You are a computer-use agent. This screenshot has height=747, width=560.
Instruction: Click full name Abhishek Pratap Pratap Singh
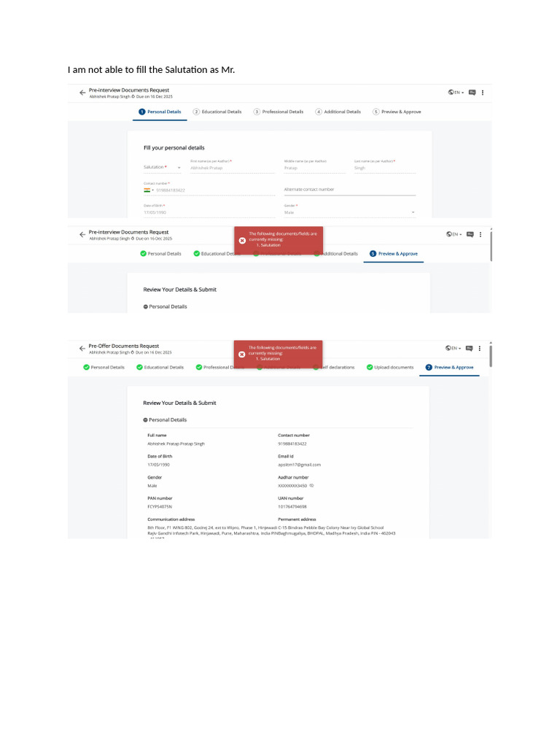tap(176, 444)
